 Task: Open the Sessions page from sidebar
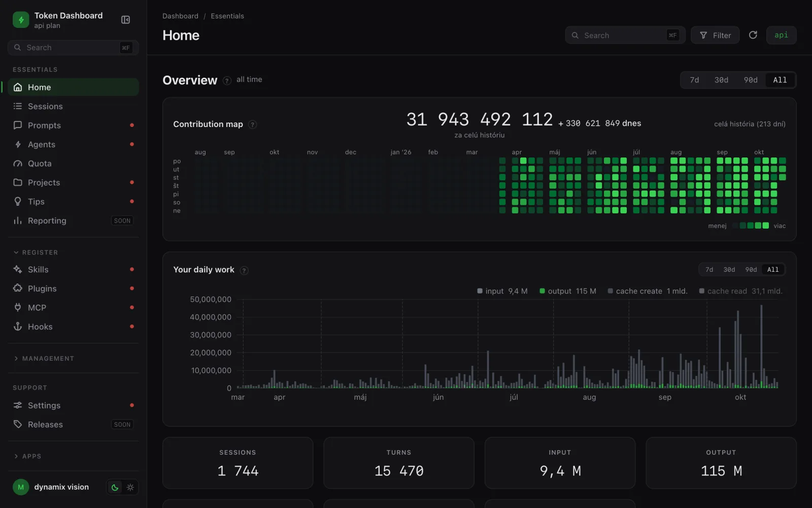pyautogui.click(x=73, y=106)
